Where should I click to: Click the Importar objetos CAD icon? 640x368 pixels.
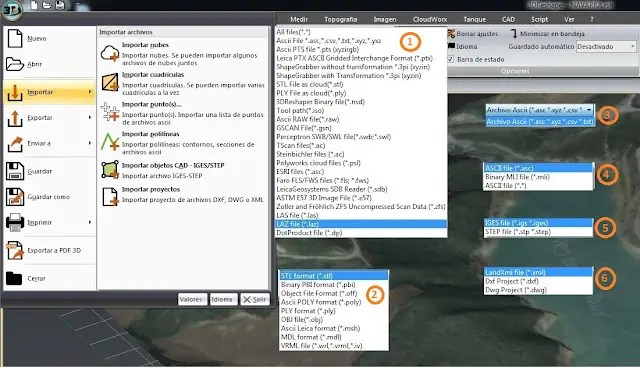click(110, 170)
